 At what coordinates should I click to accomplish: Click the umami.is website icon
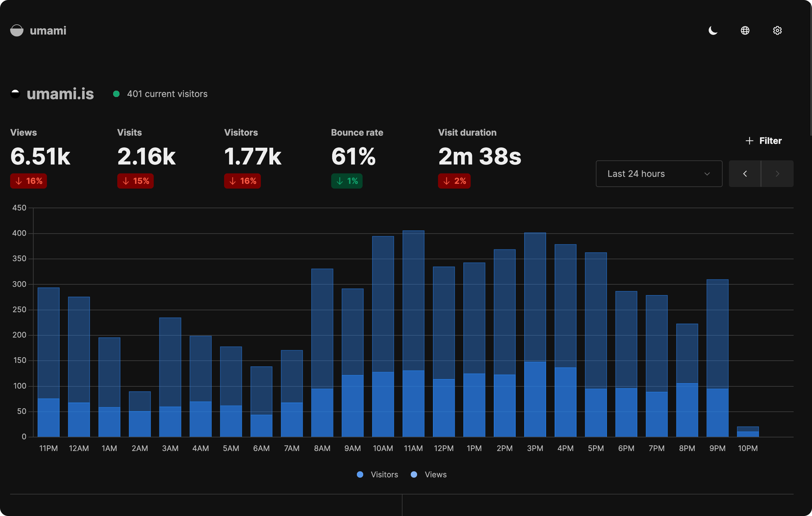pyautogui.click(x=16, y=94)
